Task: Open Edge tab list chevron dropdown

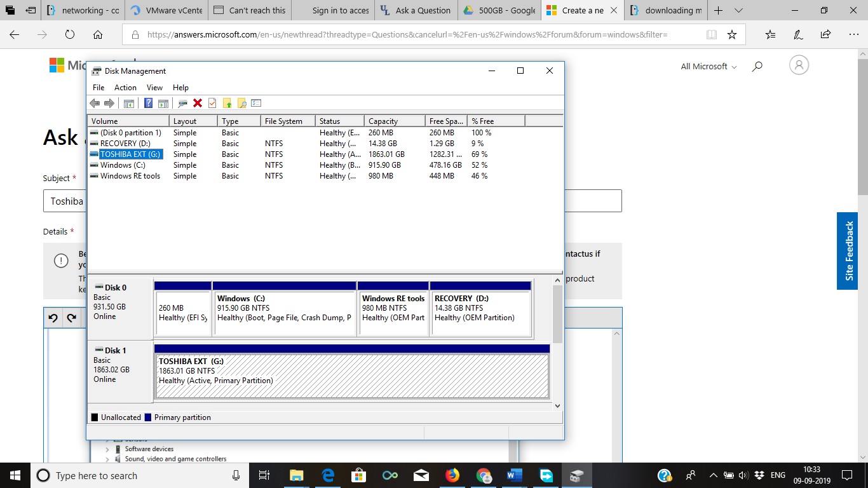Action: [x=738, y=10]
